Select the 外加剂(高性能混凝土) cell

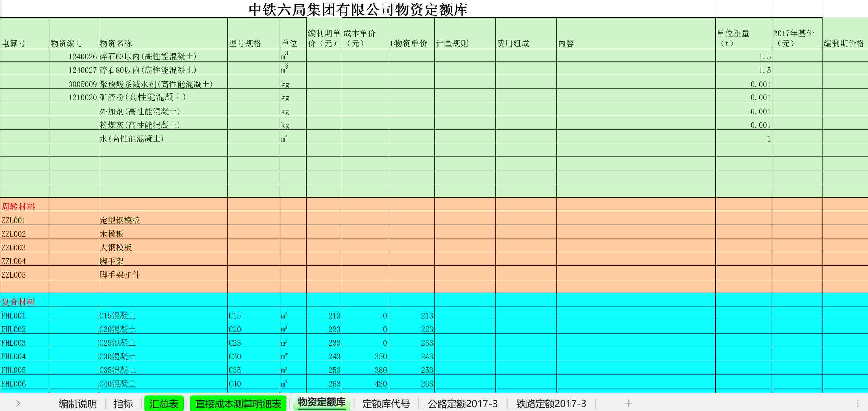[x=163, y=110]
